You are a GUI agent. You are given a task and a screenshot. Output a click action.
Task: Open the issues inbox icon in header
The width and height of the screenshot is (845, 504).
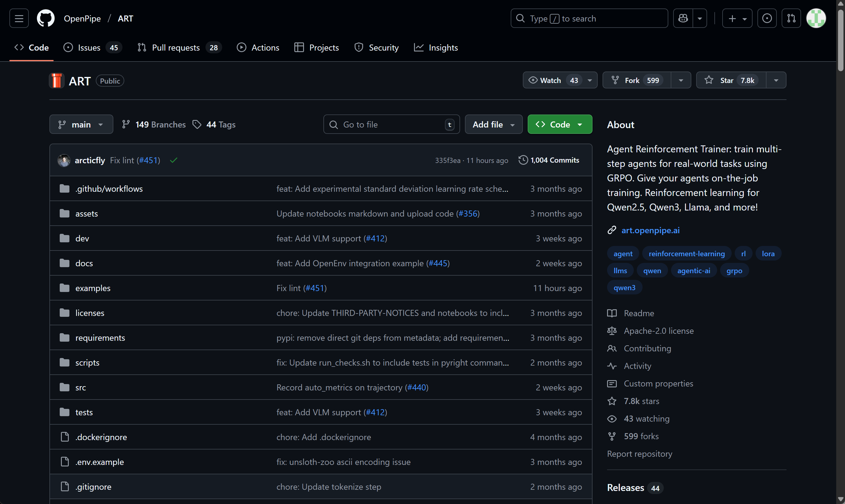[x=767, y=18]
